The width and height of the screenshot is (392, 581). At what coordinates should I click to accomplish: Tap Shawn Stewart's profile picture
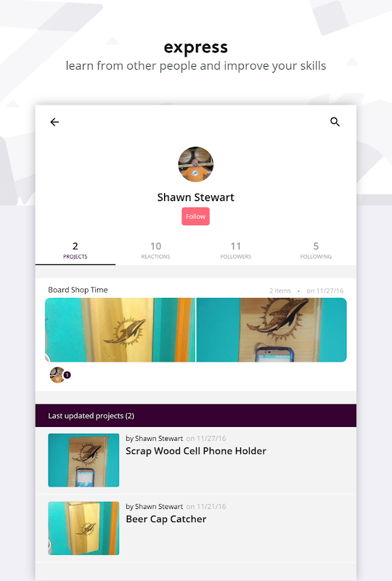tap(195, 164)
